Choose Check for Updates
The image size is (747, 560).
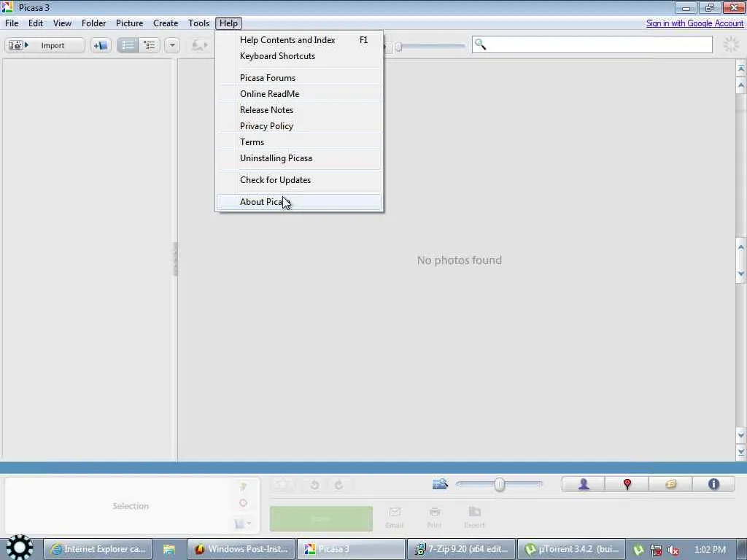click(299, 180)
